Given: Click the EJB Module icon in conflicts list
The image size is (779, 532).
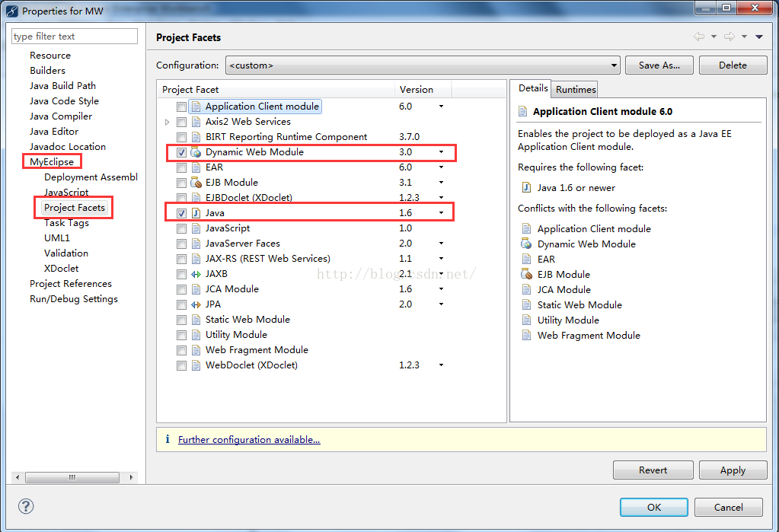Looking at the screenshot, I should 526,274.
